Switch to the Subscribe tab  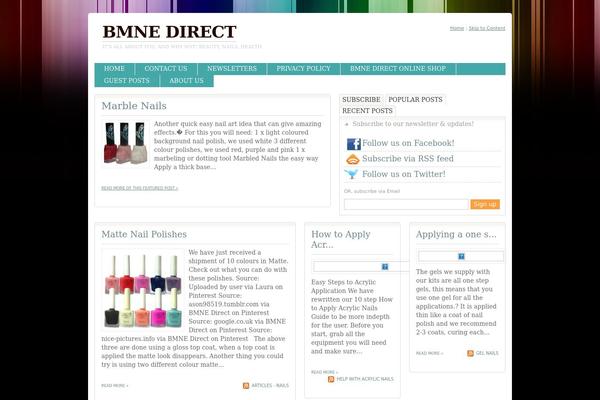click(361, 100)
